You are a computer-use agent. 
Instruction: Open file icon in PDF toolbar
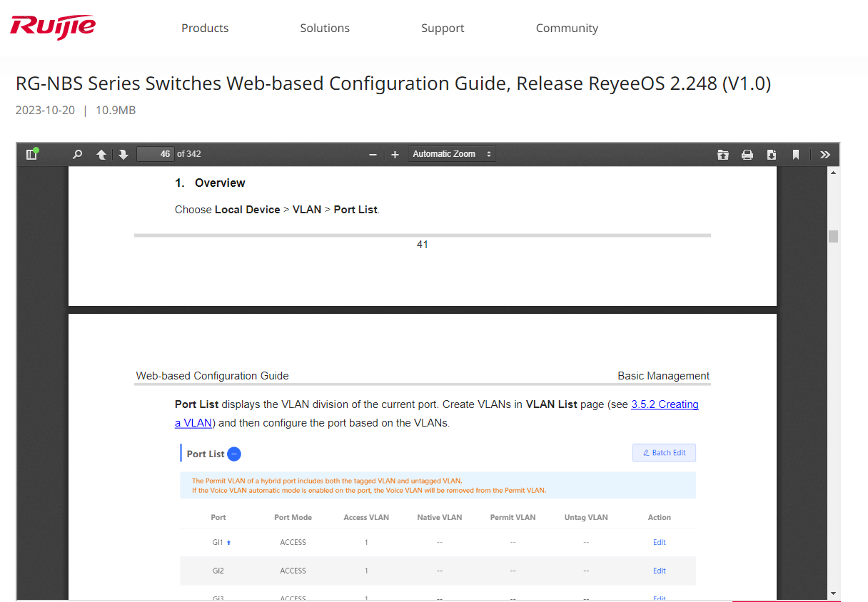723,154
